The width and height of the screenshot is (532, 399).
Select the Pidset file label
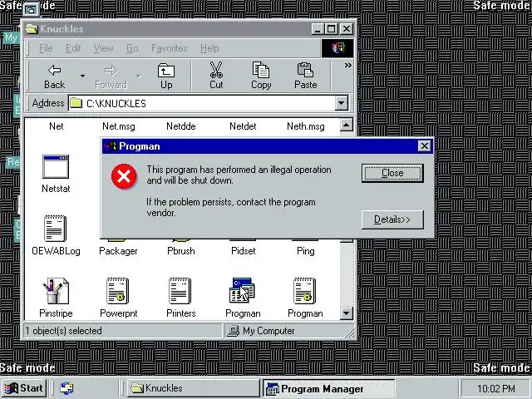point(244,251)
